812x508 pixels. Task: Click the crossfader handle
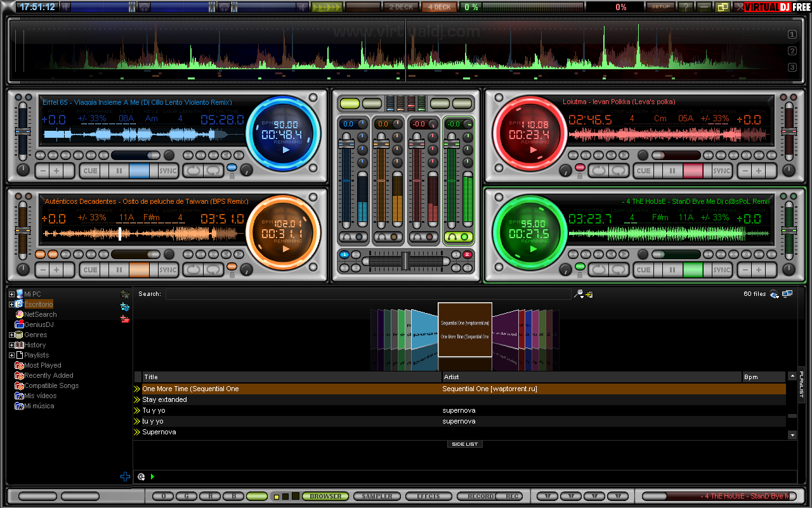click(x=405, y=260)
